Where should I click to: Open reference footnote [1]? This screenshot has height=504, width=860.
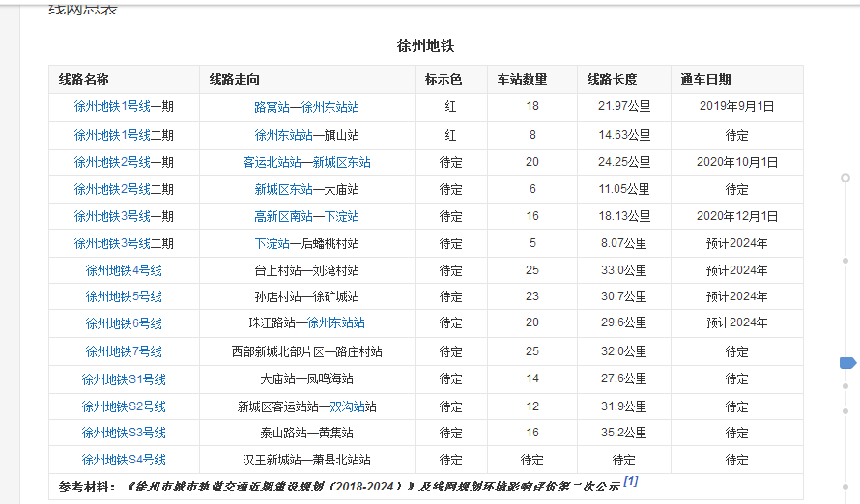coord(631,481)
